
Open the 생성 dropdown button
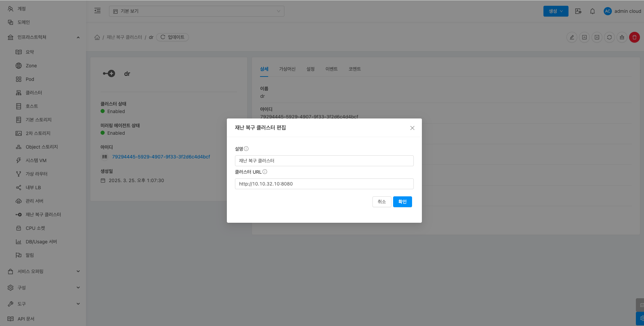[x=556, y=11]
